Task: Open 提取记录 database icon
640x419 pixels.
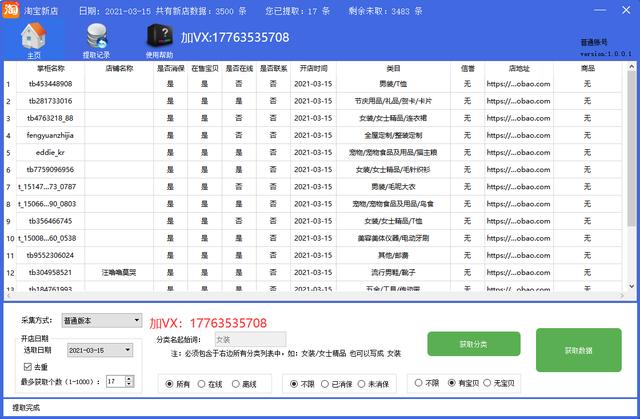Action: pos(96,40)
